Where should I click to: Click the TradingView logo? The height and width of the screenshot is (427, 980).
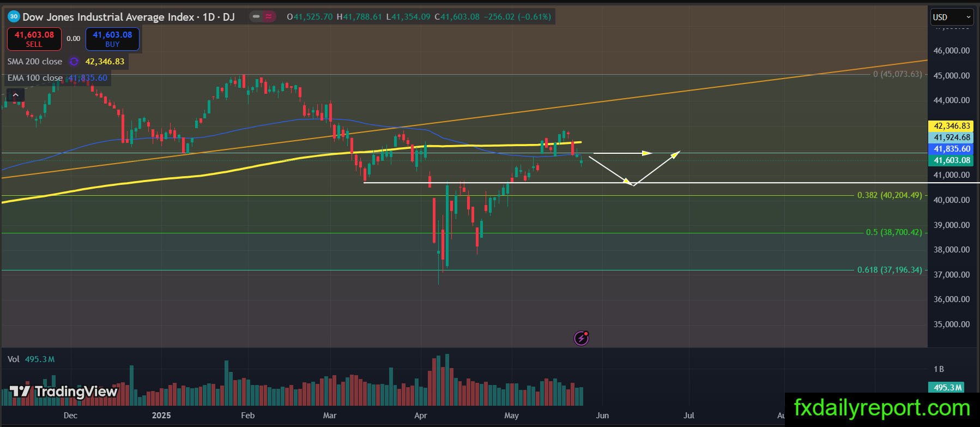[64, 392]
